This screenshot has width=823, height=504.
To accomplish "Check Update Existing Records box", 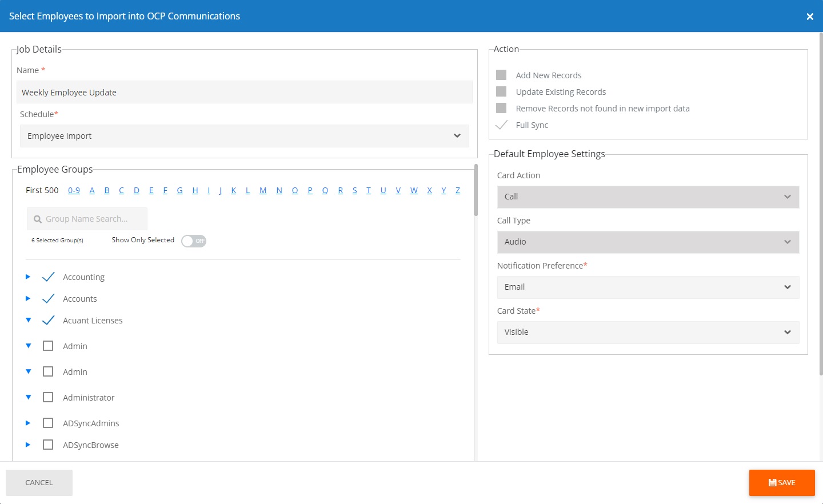I will point(501,91).
